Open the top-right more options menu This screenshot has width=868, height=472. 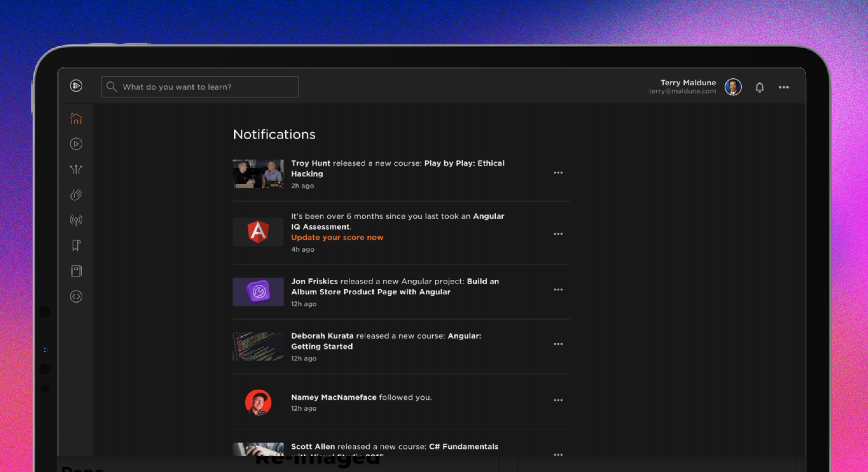[784, 87]
